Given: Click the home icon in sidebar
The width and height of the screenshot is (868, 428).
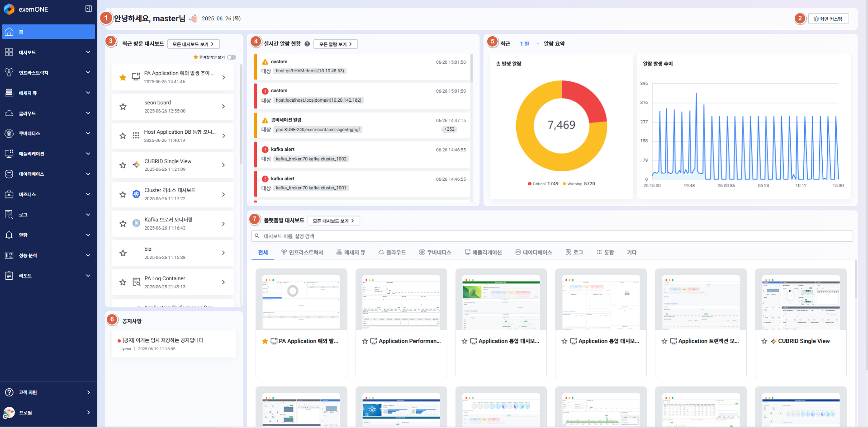Looking at the screenshot, I should click(9, 32).
